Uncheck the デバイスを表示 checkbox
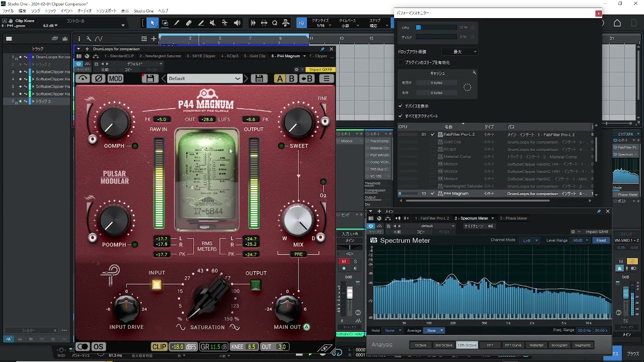The height and width of the screenshot is (362, 644). click(x=400, y=106)
